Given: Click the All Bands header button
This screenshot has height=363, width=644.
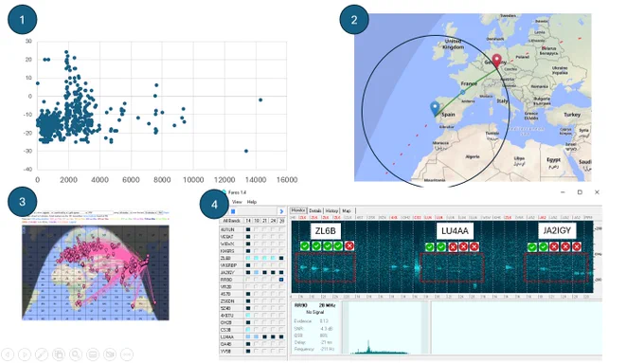Looking at the screenshot, I should coord(232,221).
